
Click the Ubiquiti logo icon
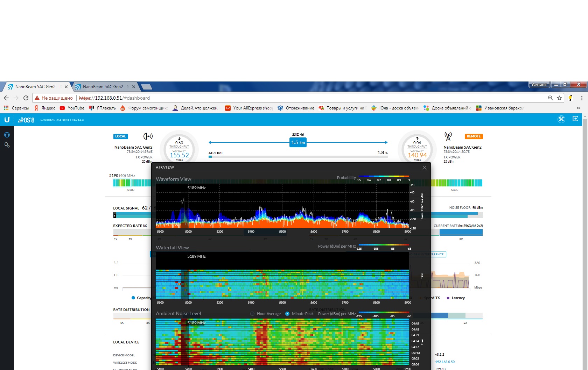[7, 120]
